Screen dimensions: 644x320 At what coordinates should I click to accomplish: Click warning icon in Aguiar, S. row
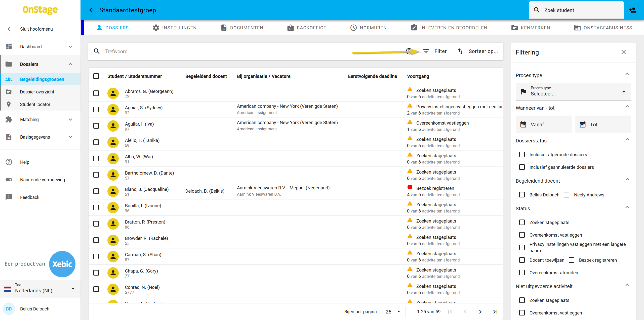[410, 106]
